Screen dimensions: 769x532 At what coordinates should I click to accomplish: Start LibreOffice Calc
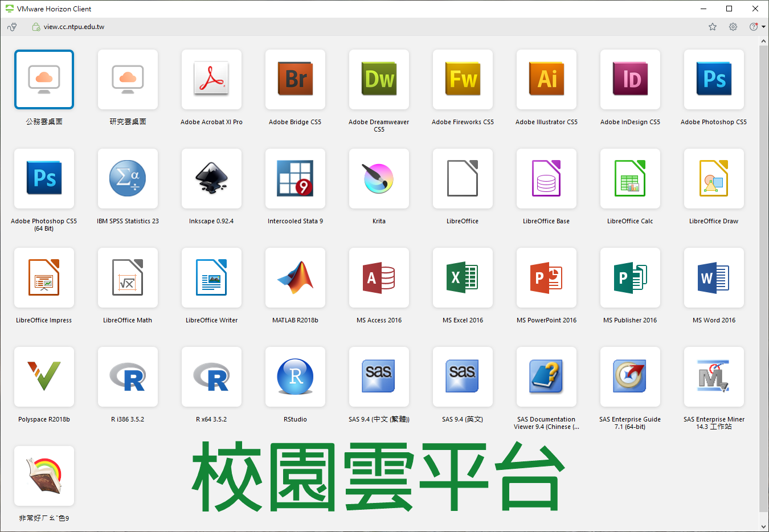click(x=630, y=178)
